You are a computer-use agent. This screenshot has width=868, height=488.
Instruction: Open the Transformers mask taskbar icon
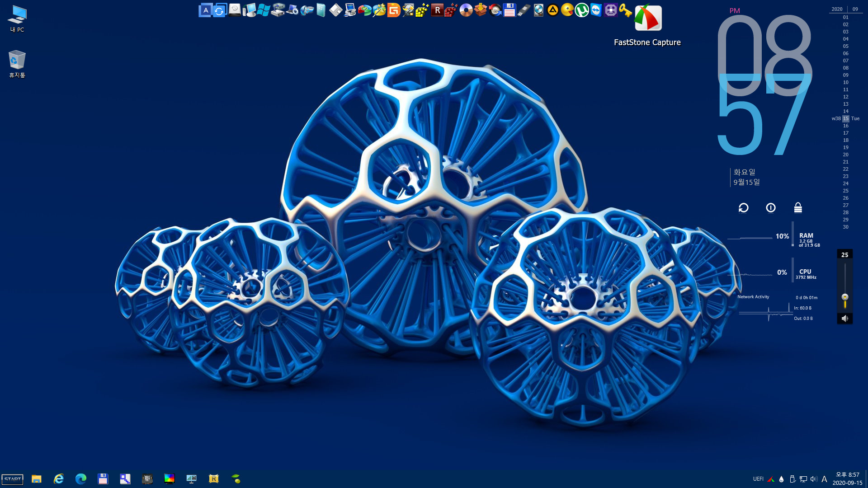(147, 479)
